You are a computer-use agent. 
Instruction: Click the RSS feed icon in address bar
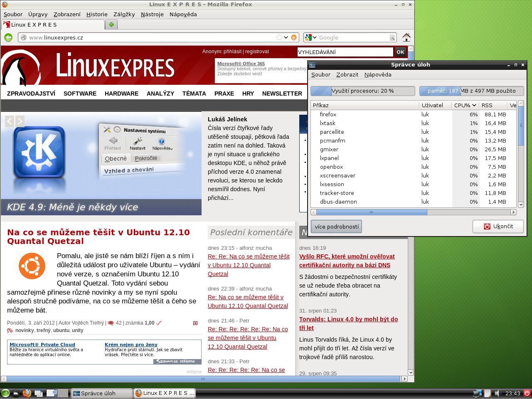(294, 37)
